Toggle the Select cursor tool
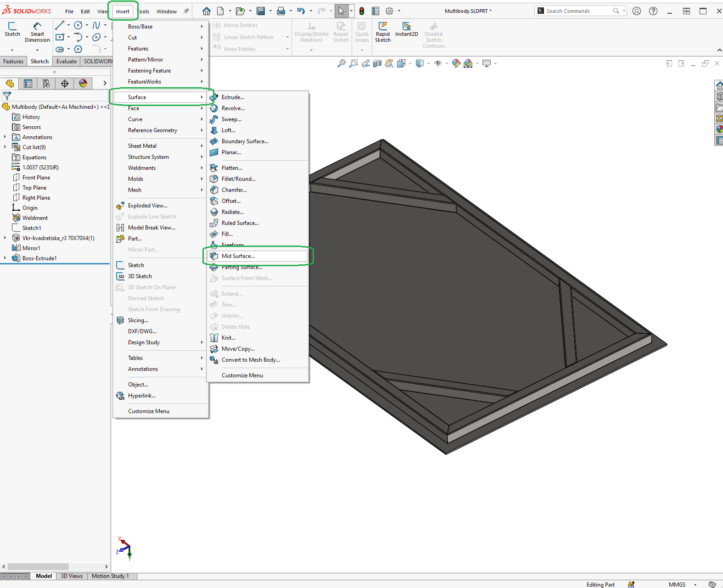Screen dimensions: 723x588 point(341,11)
